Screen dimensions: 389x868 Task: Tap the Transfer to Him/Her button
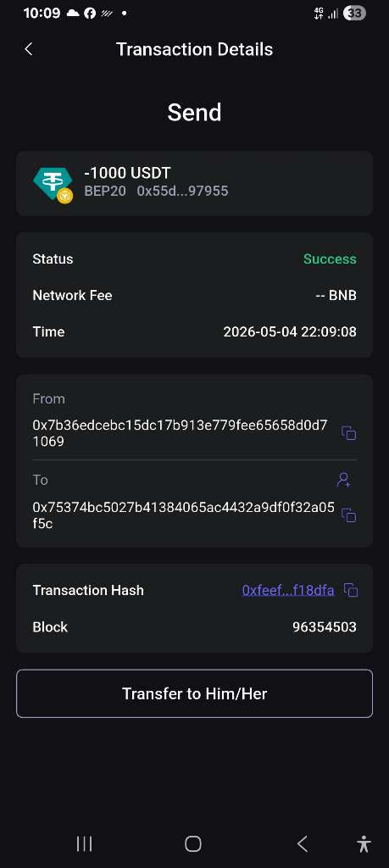tap(194, 693)
